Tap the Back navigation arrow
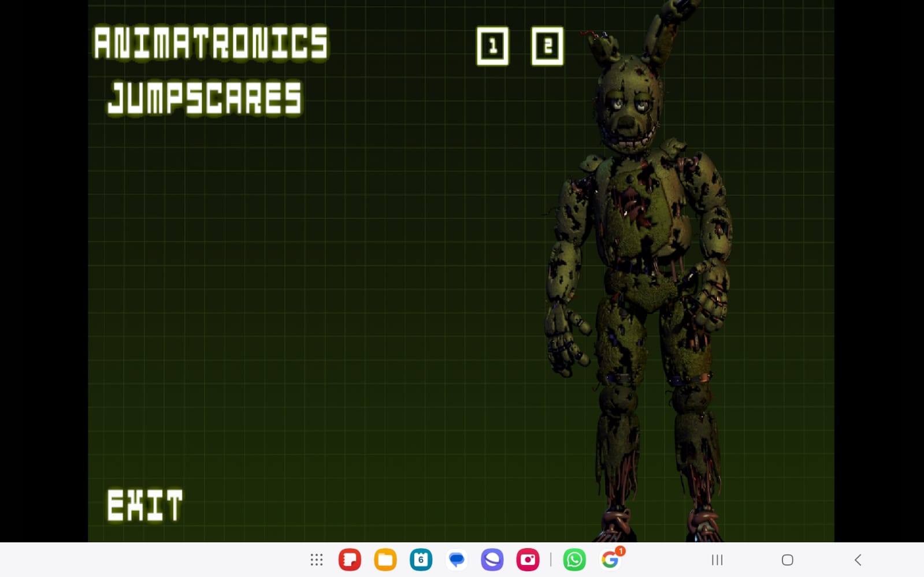 858,560
